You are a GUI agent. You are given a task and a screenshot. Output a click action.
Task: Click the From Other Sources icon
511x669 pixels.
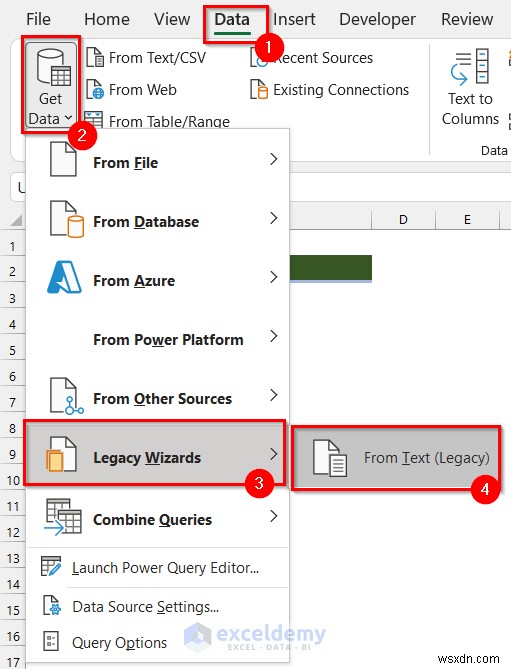(67, 396)
